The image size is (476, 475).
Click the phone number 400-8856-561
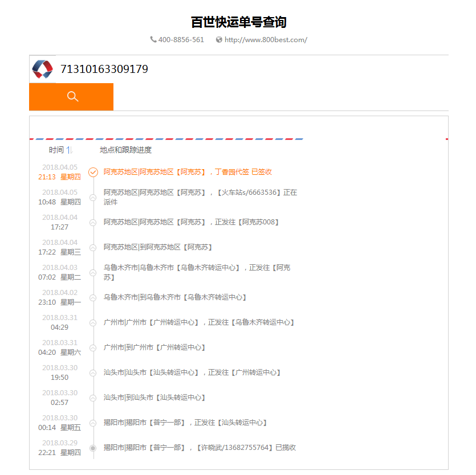click(181, 40)
